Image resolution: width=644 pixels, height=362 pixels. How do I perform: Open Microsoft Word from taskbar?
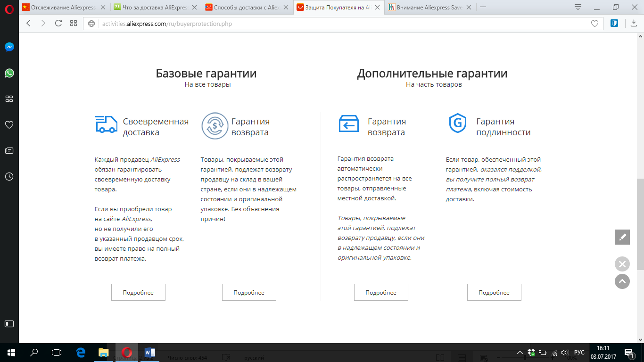pos(150,353)
